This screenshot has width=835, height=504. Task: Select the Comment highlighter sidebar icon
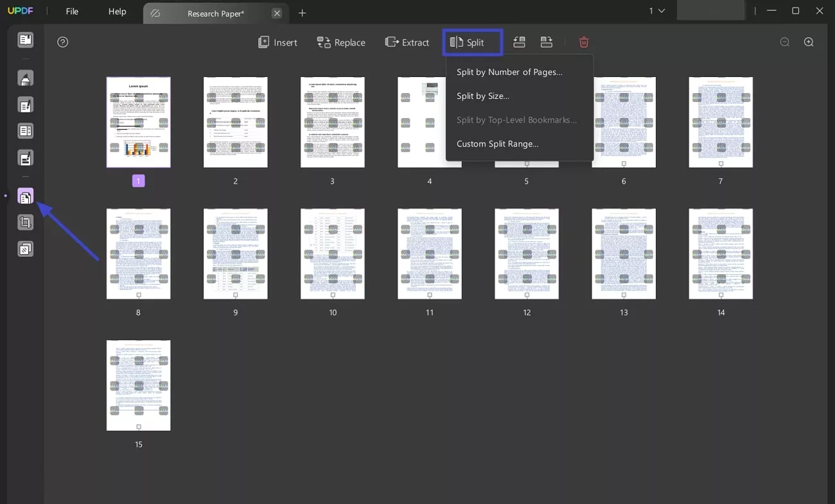[x=25, y=78]
